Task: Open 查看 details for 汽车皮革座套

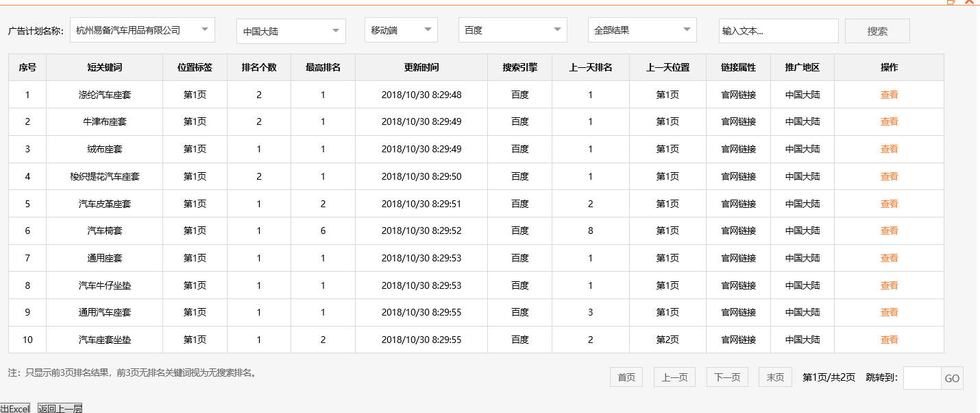Action: click(x=889, y=203)
